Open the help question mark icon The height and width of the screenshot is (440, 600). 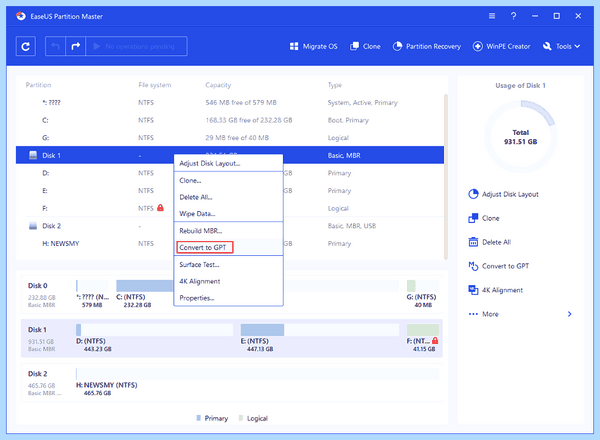pos(514,16)
